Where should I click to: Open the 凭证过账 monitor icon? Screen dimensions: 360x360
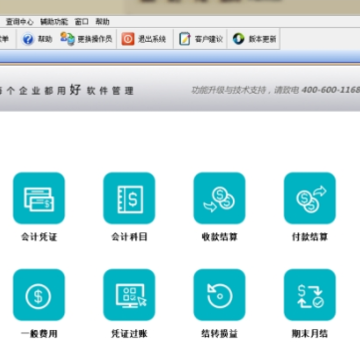[x=129, y=295]
